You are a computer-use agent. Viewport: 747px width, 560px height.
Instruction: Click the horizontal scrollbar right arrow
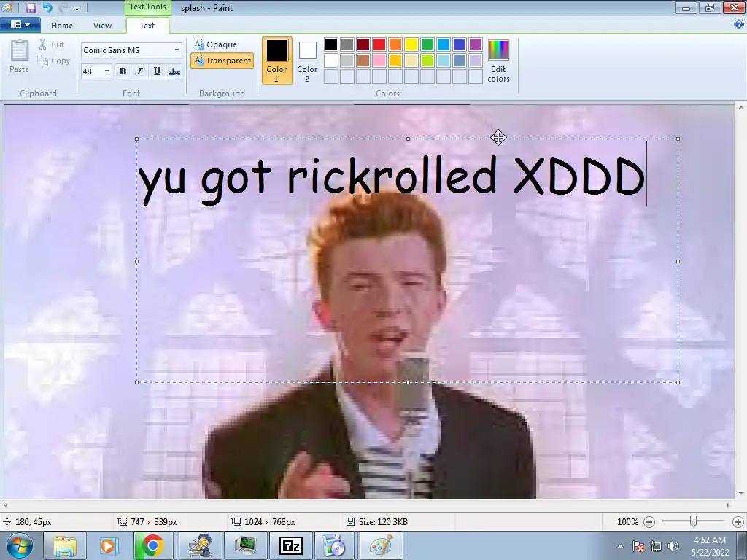coord(729,506)
